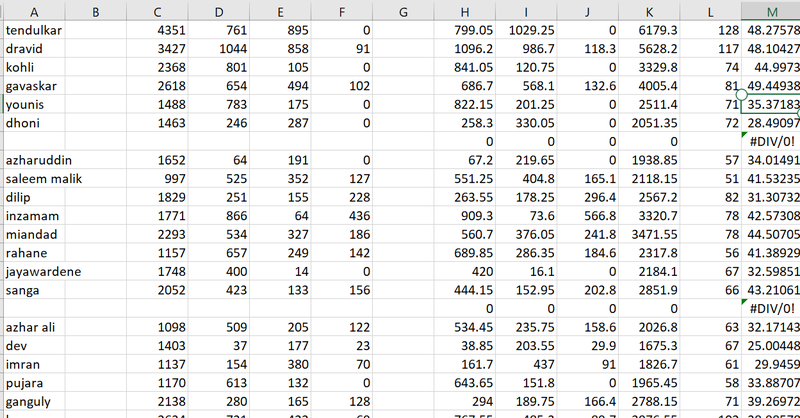
Task: Click the selected cell 35.37183
Action: click(x=771, y=105)
